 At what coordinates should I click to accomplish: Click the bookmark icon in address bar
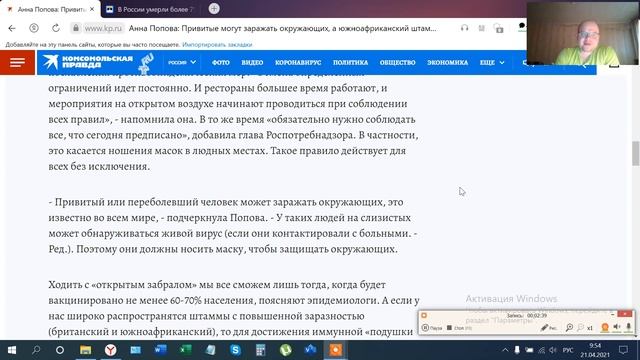click(482, 28)
